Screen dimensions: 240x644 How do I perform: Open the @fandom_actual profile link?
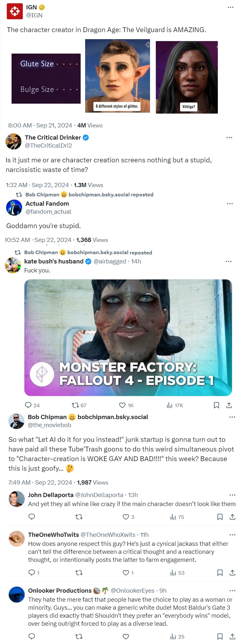click(49, 212)
